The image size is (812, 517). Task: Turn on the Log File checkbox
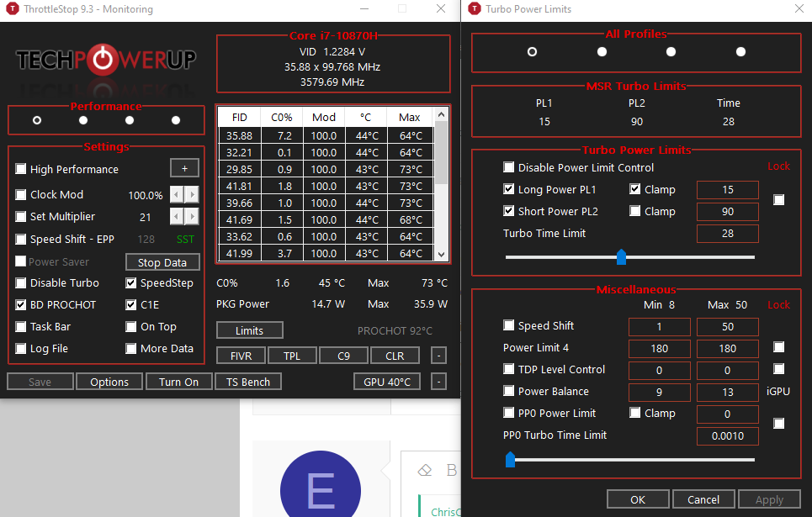(x=21, y=348)
